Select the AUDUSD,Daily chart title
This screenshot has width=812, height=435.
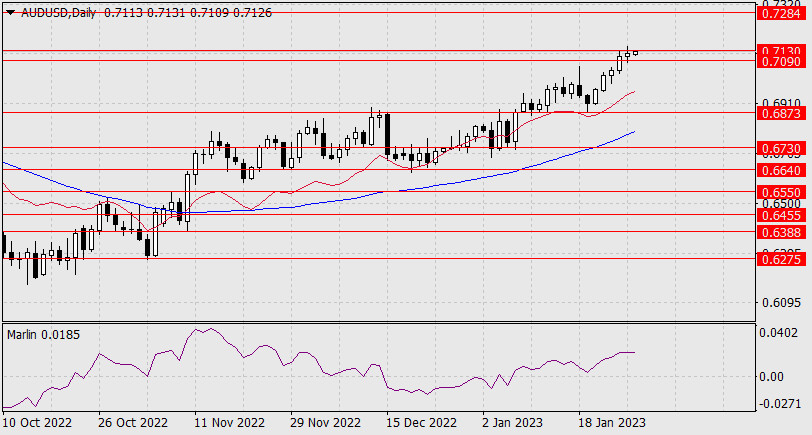59,13
